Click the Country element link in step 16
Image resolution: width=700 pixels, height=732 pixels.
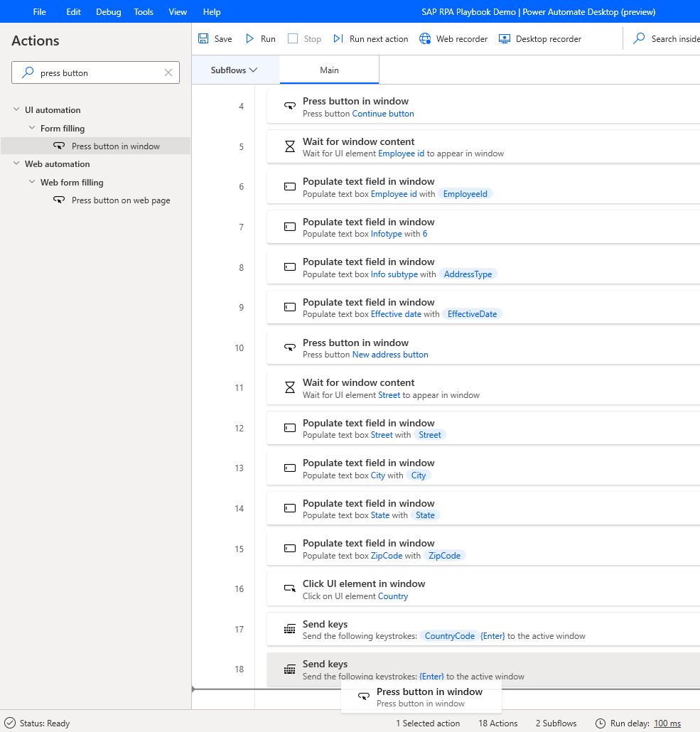[393, 596]
